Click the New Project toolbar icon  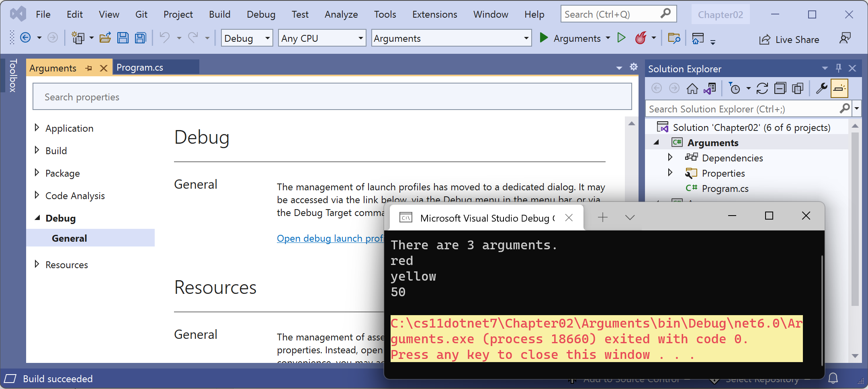click(x=78, y=38)
